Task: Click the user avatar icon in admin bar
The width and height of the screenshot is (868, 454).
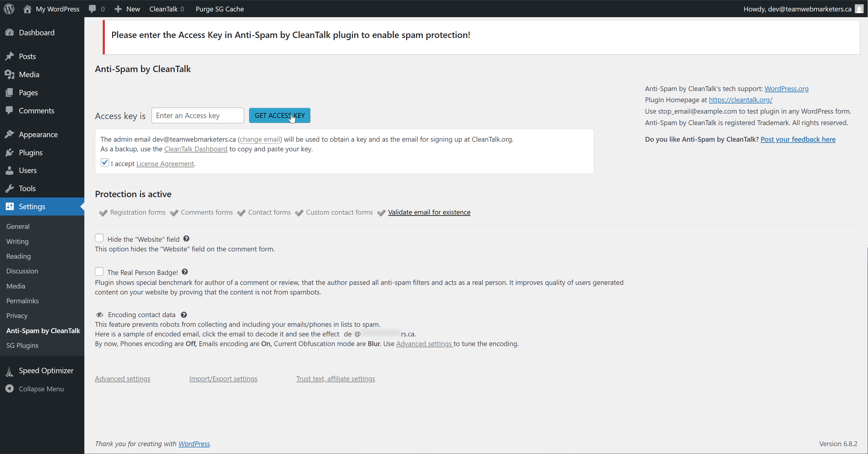Action: 859,9
